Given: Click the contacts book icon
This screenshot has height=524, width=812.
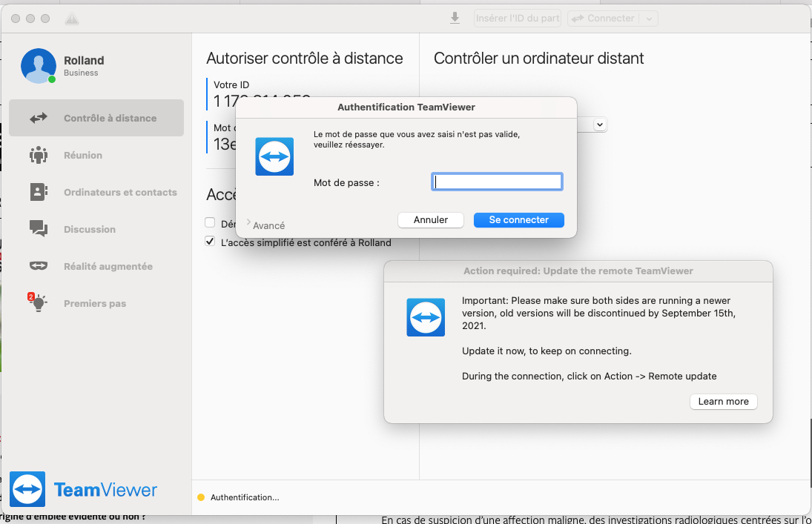Looking at the screenshot, I should pyautogui.click(x=39, y=192).
